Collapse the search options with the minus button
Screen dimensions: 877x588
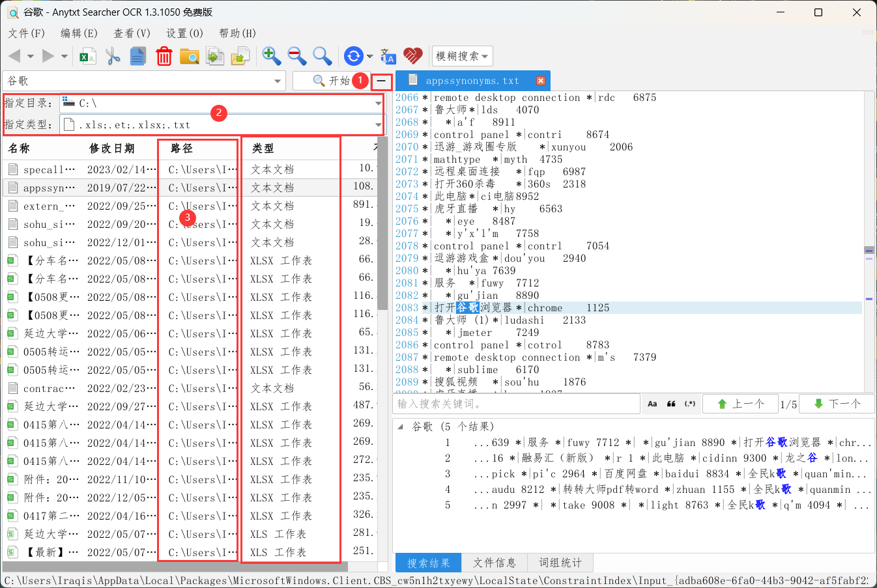381,81
